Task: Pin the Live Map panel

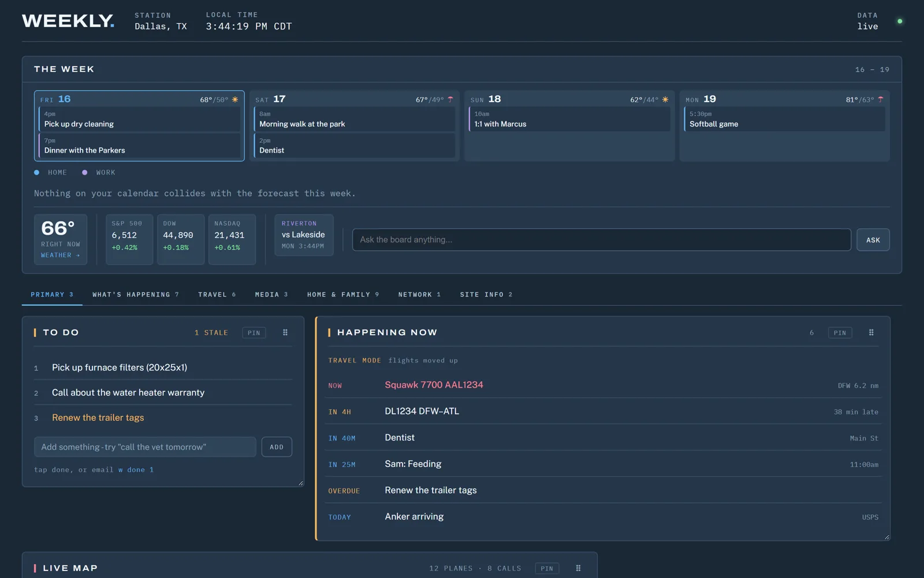Action: (x=547, y=569)
